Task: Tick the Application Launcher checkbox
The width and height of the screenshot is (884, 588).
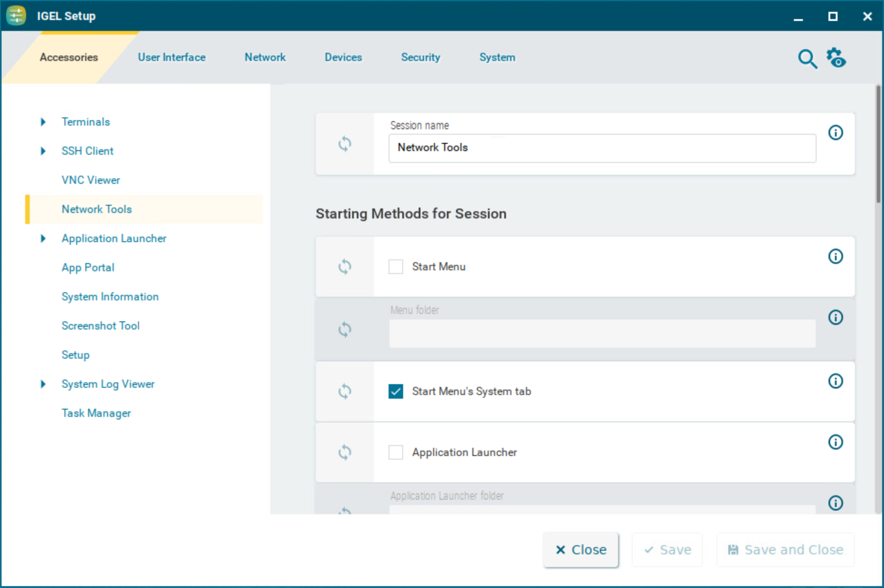Action: pos(396,453)
